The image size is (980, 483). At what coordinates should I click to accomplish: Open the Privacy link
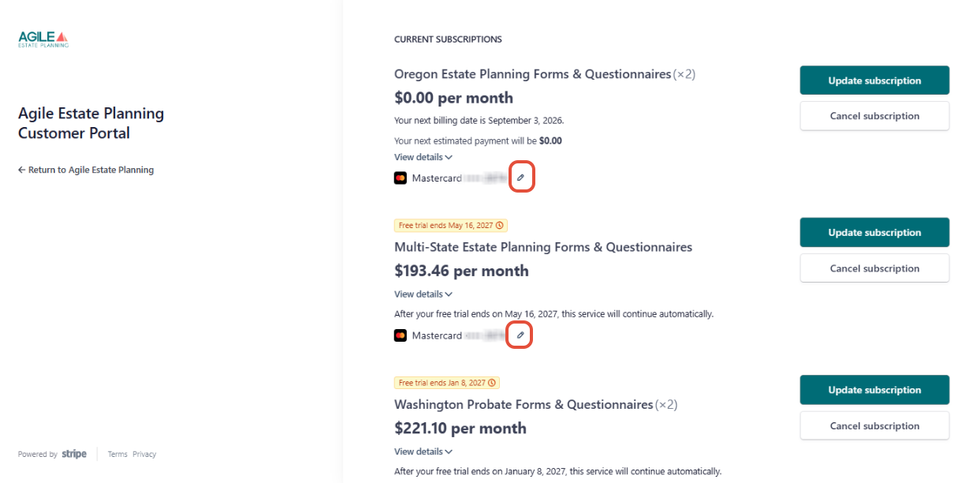click(144, 455)
